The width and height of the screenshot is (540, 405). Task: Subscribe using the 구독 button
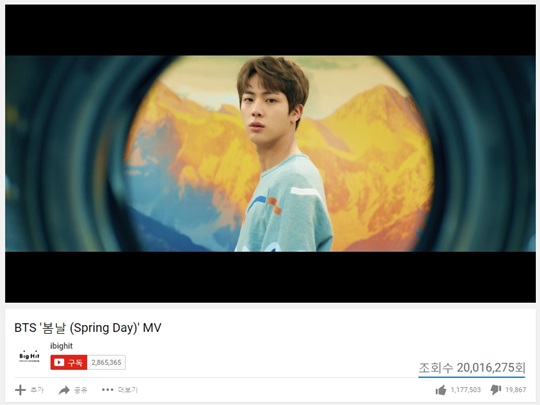[x=69, y=362]
